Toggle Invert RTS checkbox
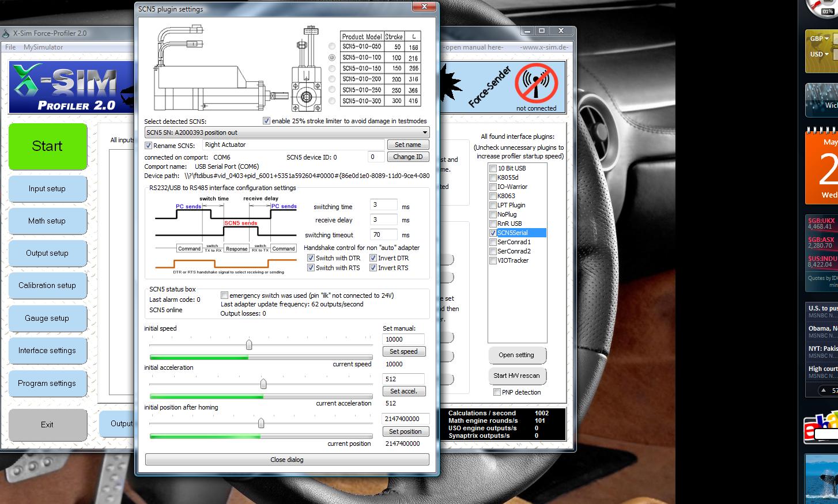 tap(373, 268)
